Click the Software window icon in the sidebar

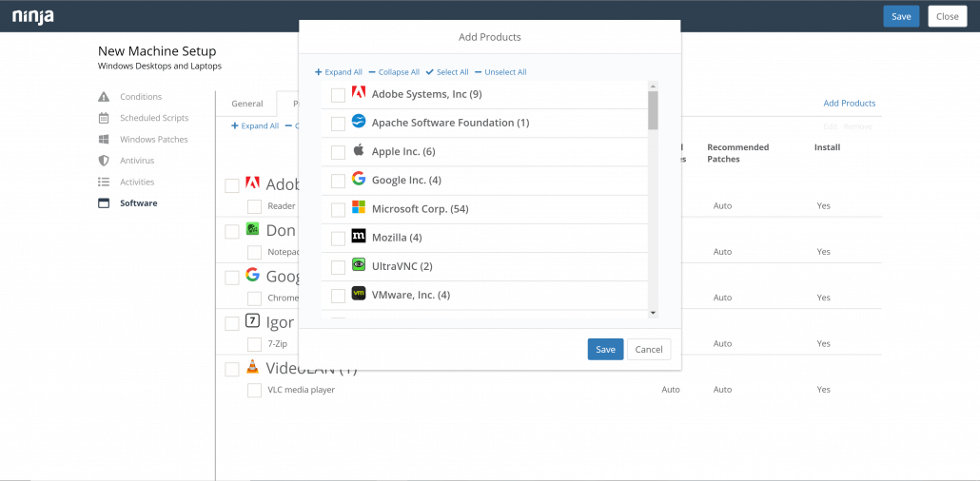click(104, 203)
